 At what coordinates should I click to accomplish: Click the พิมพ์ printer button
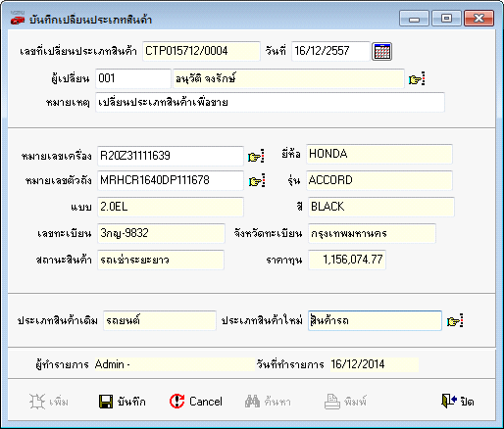click(345, 402)
